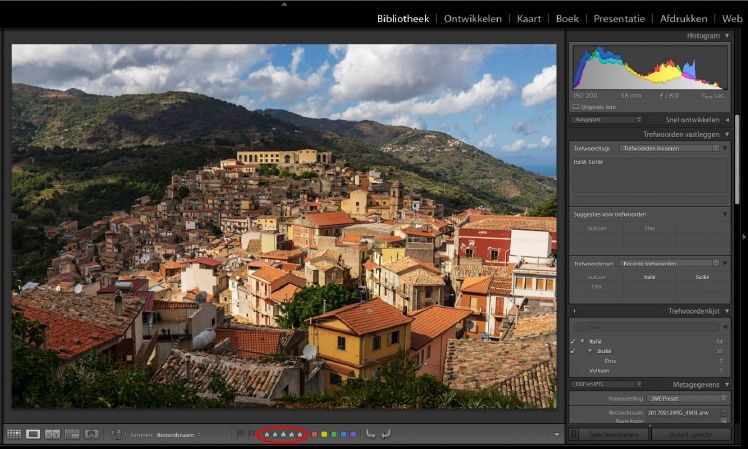Collapse the Suggesties voor trefwoorden section

coord(725,214)
